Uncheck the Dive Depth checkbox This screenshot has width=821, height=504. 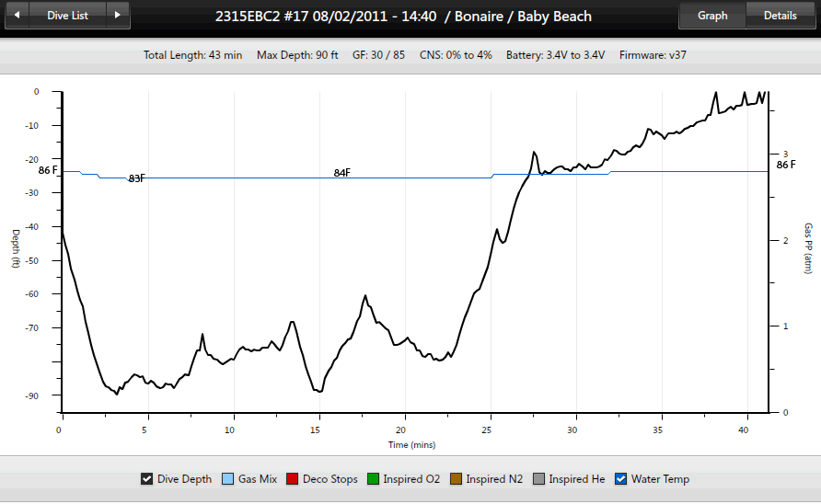[146, 479]
